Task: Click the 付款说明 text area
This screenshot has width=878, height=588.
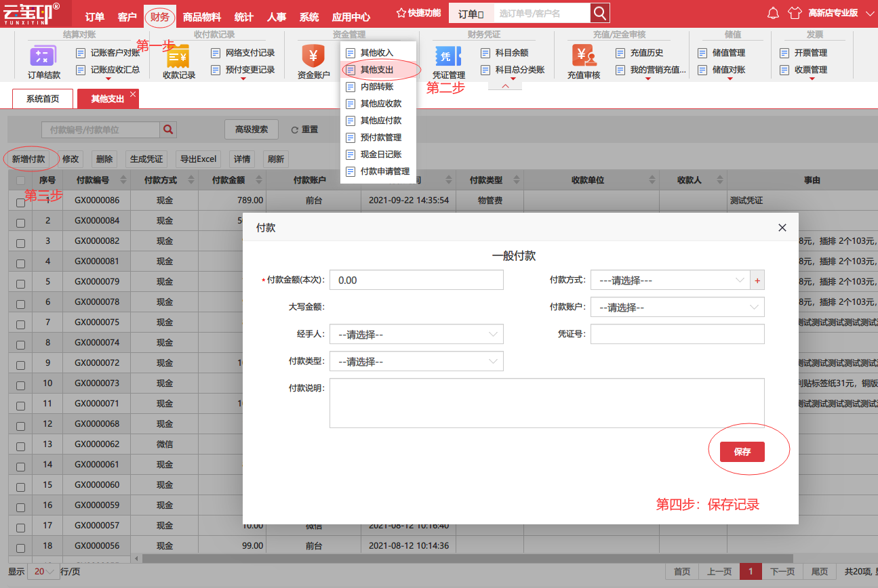Action: pos(547,403)
